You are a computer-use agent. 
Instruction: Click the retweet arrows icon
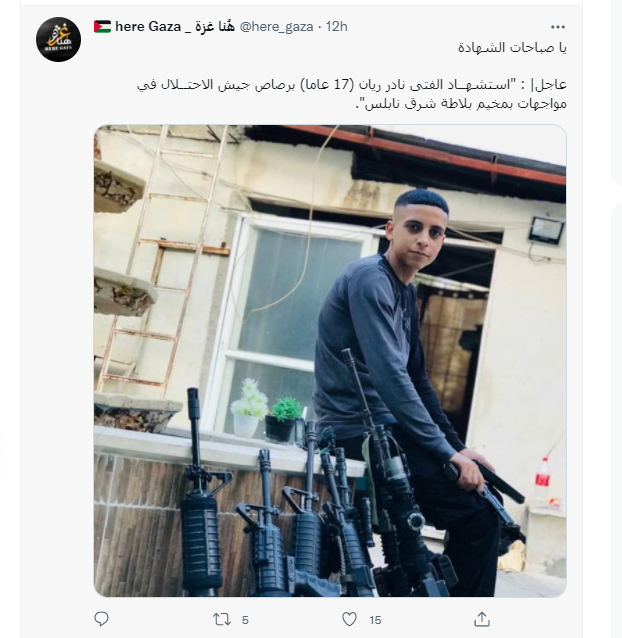tap(222, 620)
